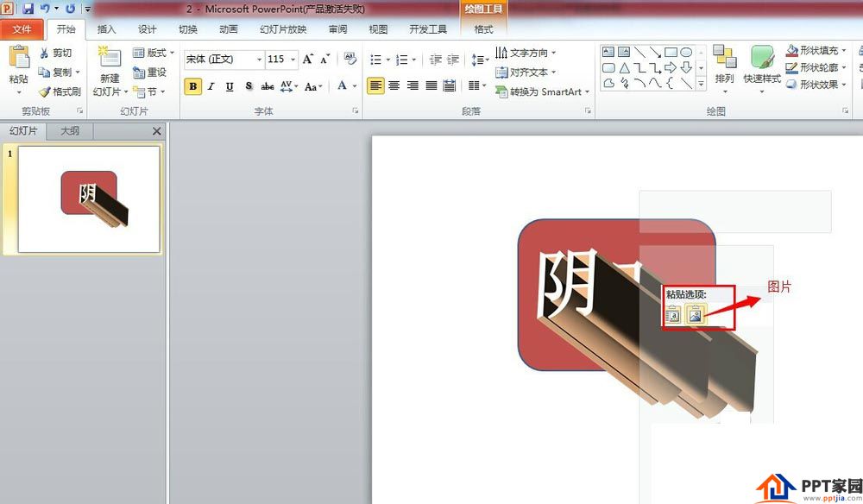The image size is (863, 504).
Task: Switch to the 大纲 outline pane tab
Action: point(70,131)
